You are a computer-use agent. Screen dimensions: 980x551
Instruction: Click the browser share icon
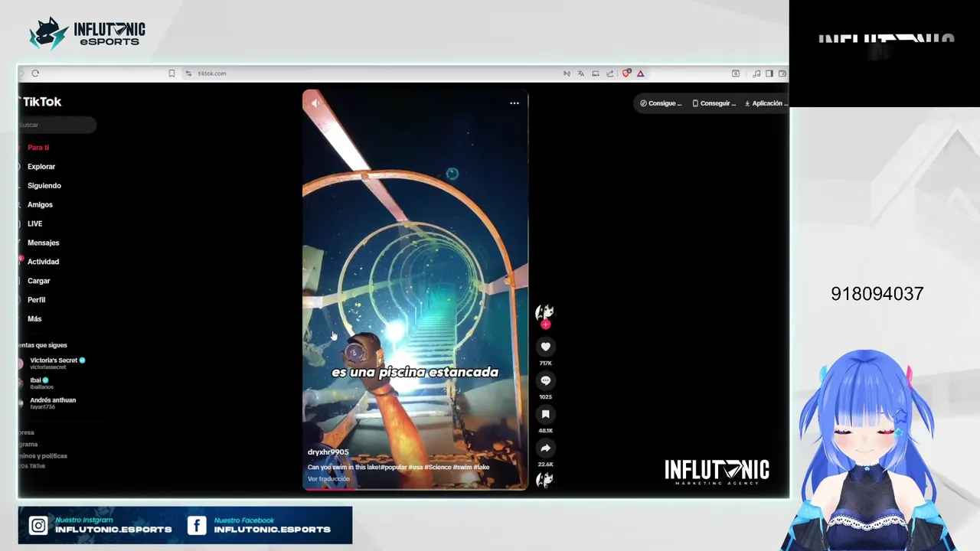[x=610, y=73]
